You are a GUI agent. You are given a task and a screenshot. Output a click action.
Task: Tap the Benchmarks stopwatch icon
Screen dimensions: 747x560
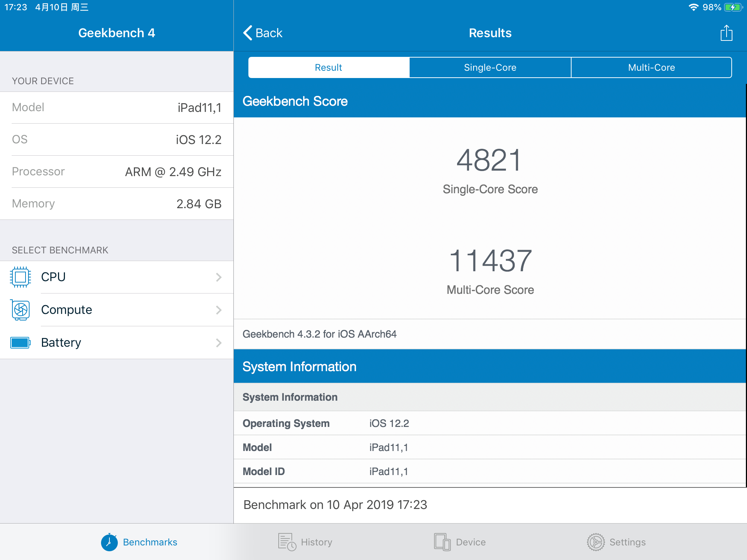coord(109,542)
